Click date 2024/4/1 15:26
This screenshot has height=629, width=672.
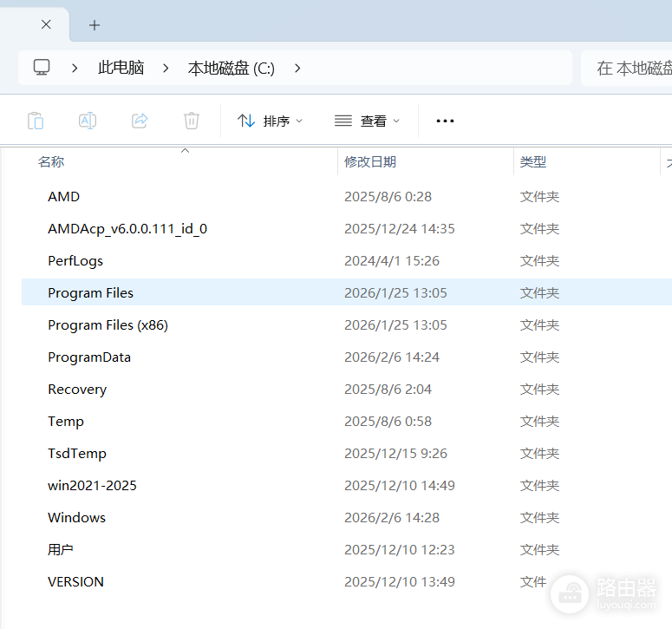click(392, 260)
